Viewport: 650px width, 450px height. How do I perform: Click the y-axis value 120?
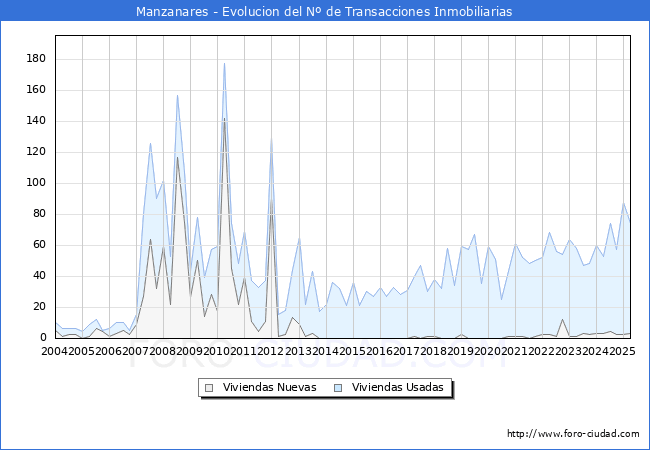(x=36, y=152)
